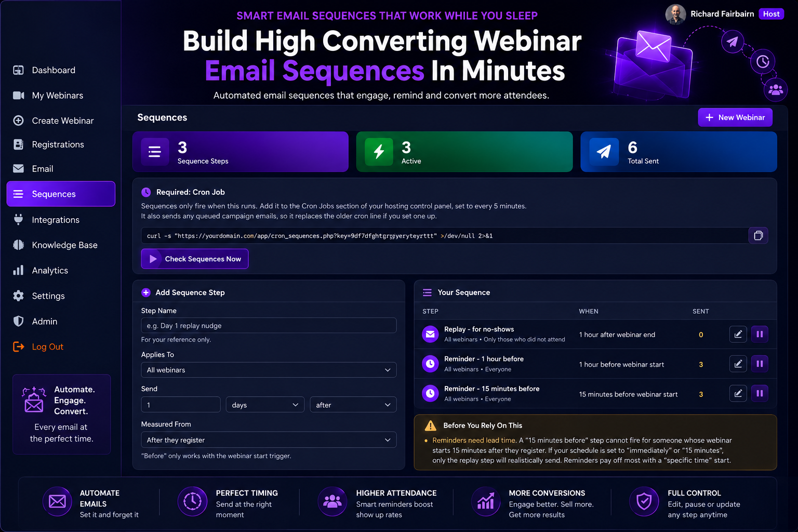Screen dimensions: 798x532
Task: Open the days unit dropdown
Action: 265,405
